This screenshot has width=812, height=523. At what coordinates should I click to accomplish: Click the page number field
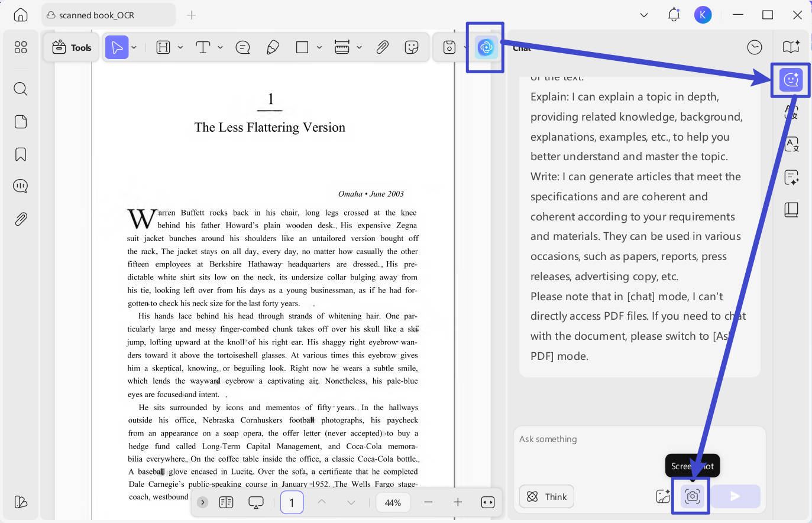(292, 502)
